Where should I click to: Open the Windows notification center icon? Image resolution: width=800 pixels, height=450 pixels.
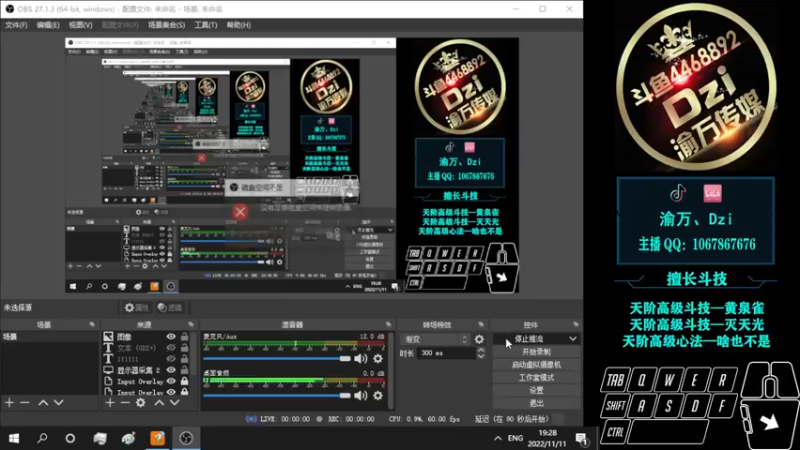coord(581,438)
